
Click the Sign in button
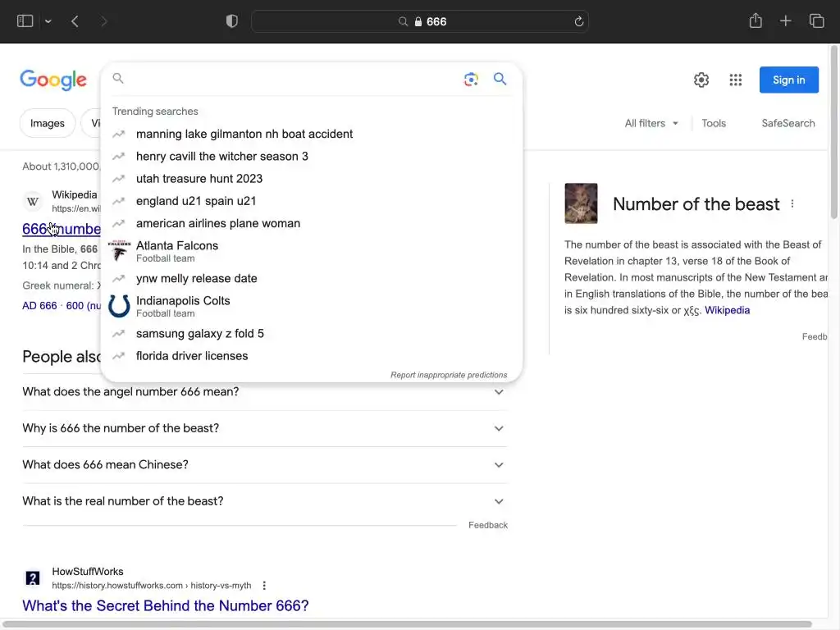click(x=788, y=80)
